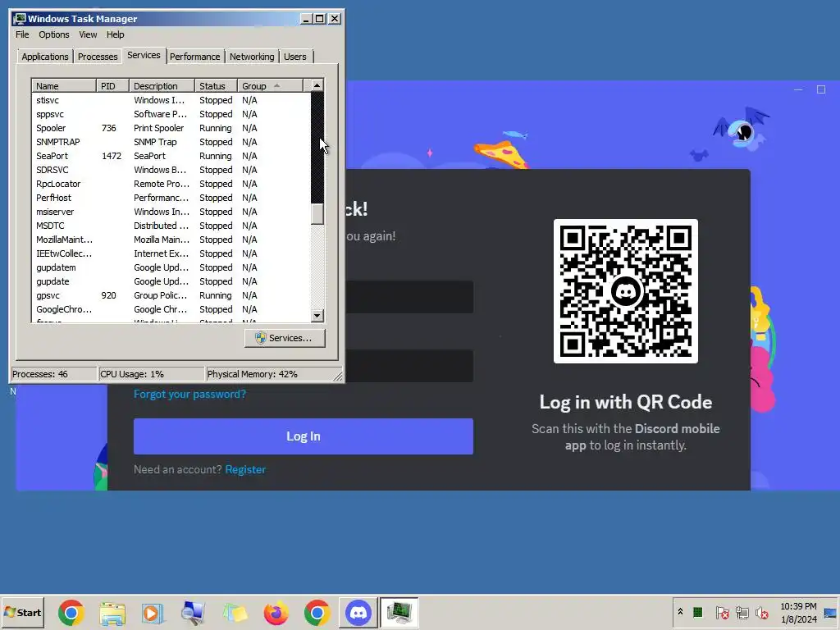Click the muted volume tray icon

point(762,612)
